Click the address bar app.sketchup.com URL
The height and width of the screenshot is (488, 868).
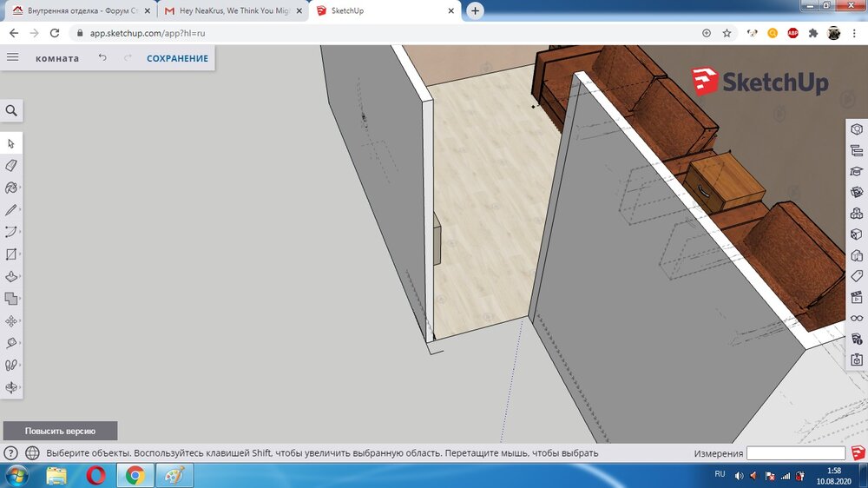click(148, 33)
